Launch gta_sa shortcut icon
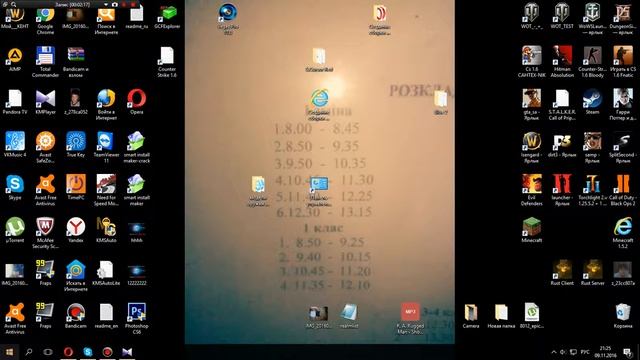The width and height of the screenshot is (640, 360). (531, 105)
